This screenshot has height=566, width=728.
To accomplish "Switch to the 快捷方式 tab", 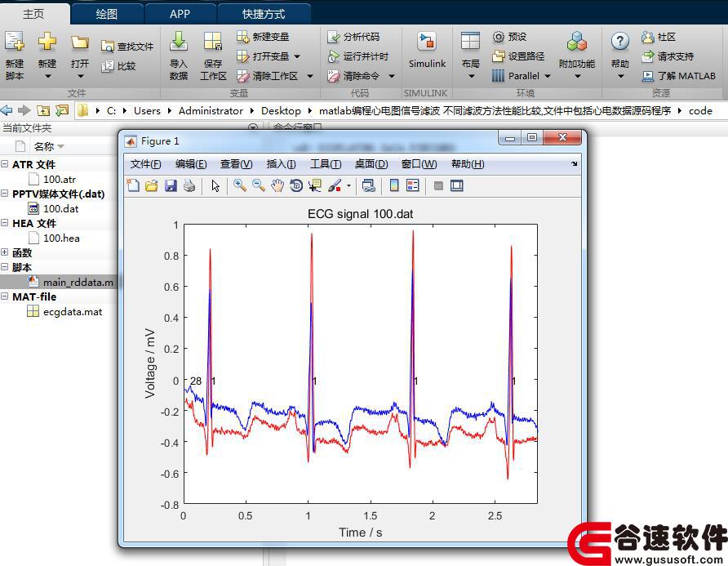I will point(264,14).
